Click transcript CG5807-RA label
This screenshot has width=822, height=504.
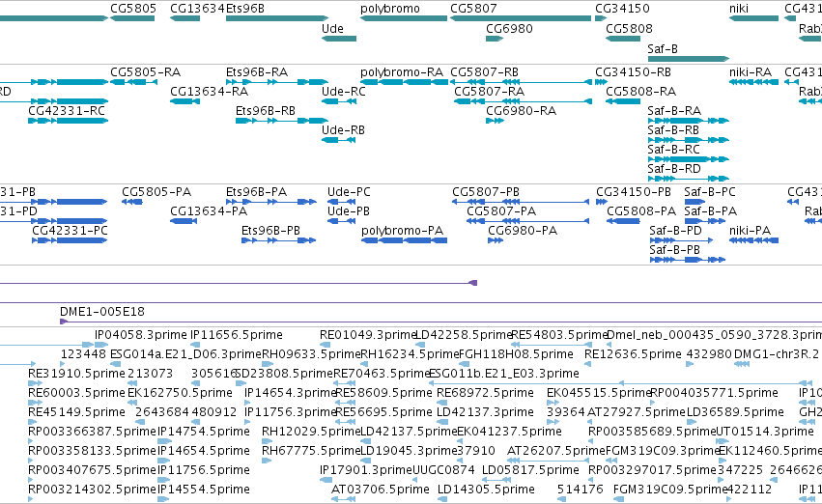[489, 92]
